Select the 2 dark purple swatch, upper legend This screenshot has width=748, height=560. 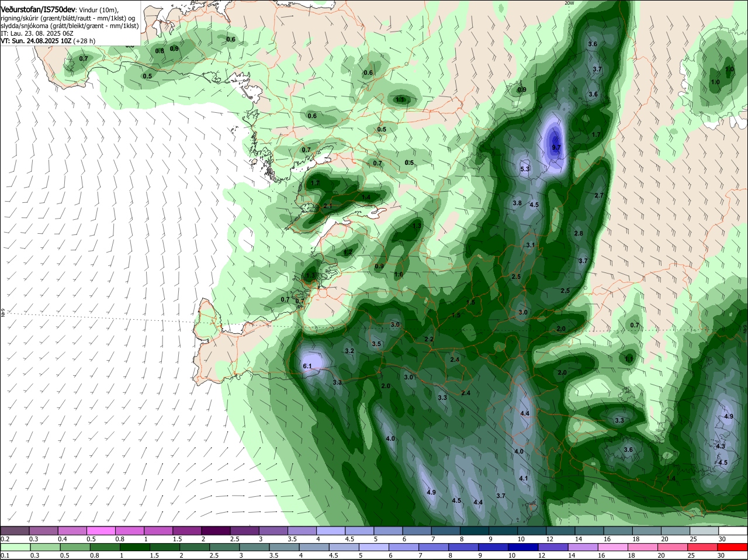(x=216, y=531)
